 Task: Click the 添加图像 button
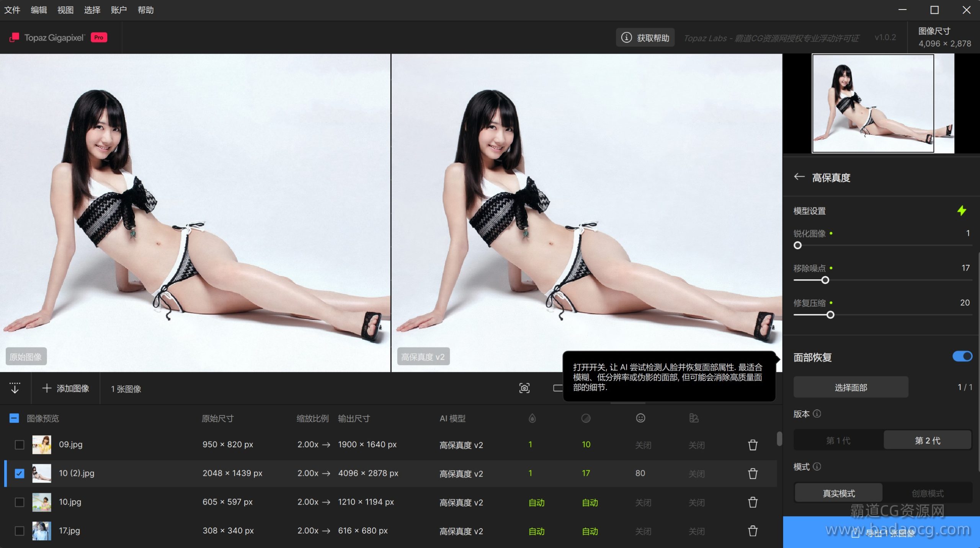click(x=66, y=388)
